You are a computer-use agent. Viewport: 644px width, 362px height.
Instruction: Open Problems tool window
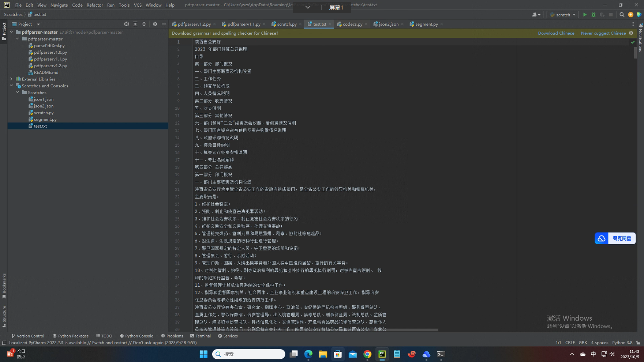(x=172, y=336)
